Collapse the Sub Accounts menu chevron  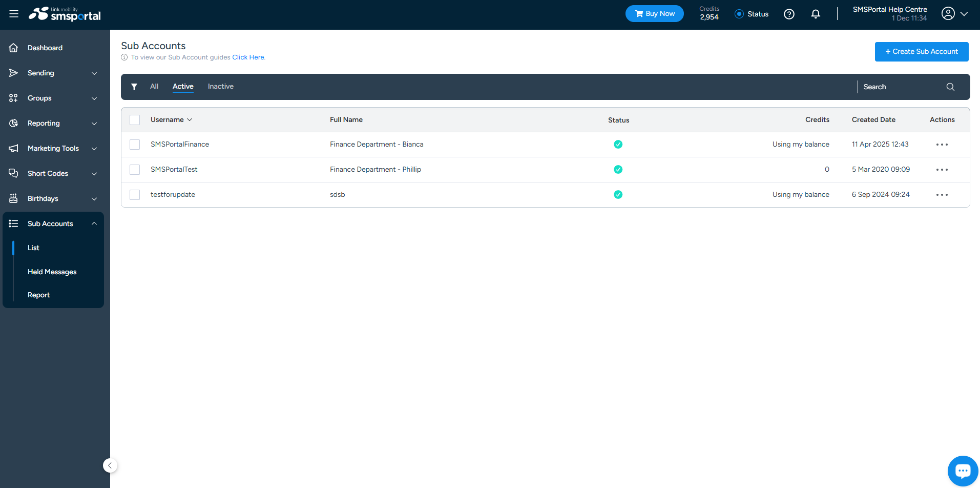pyautogui.click(x=94, y=223)
